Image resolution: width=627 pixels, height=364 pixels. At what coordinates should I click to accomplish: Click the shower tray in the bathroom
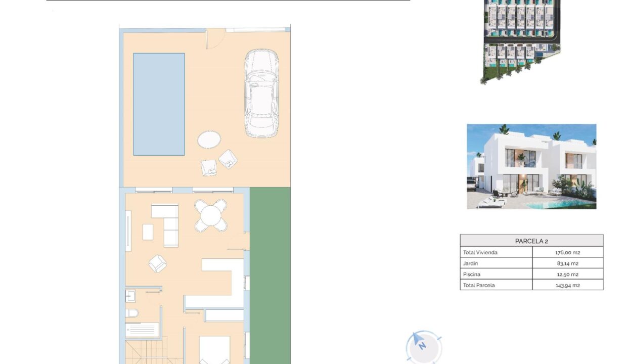pos(142,330)
